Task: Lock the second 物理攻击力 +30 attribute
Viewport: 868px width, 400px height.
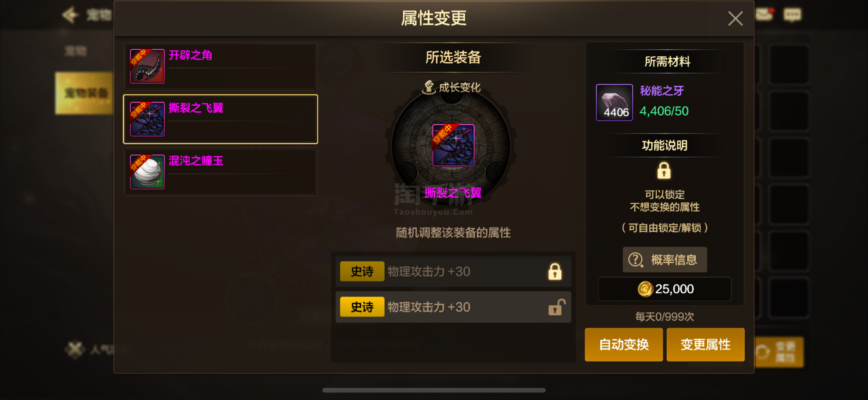Action: pyautogui.click(x=556, y=307)
